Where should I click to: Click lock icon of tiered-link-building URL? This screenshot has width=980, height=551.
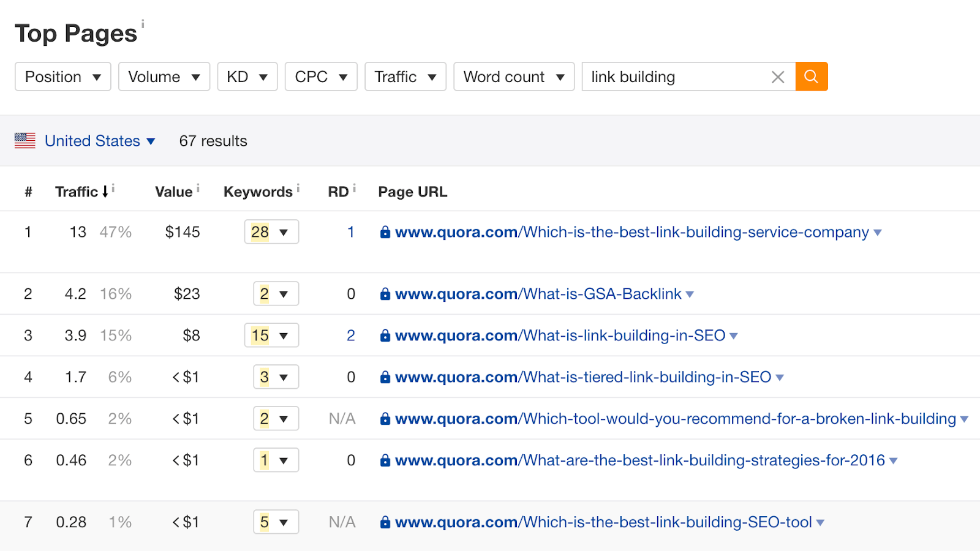pos(385,377)
